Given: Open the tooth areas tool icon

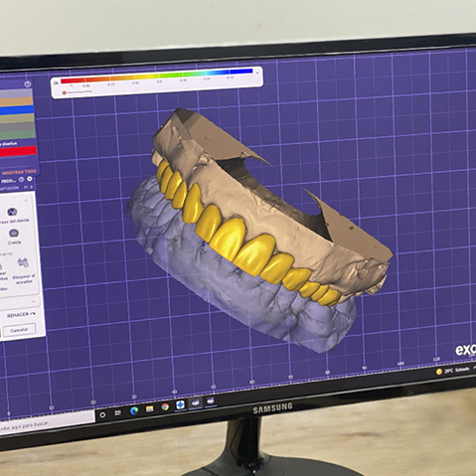Looking at the screenshot, I should 12,212.
